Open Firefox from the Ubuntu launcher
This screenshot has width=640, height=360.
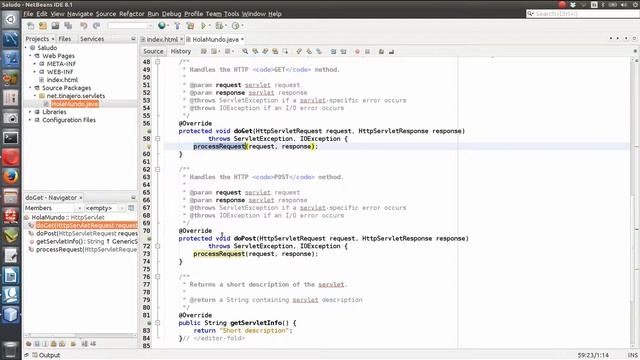[11, 177]
